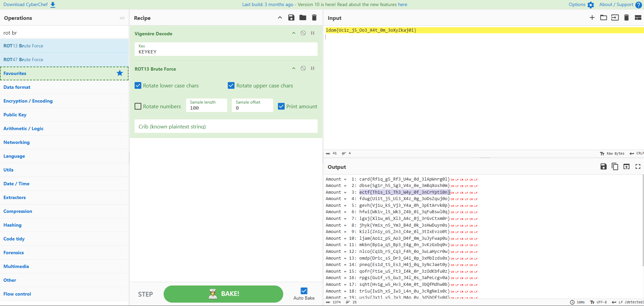Hide the Vigenère Decode arguments
Screen dimensions: 644x306
click(294, 33)
